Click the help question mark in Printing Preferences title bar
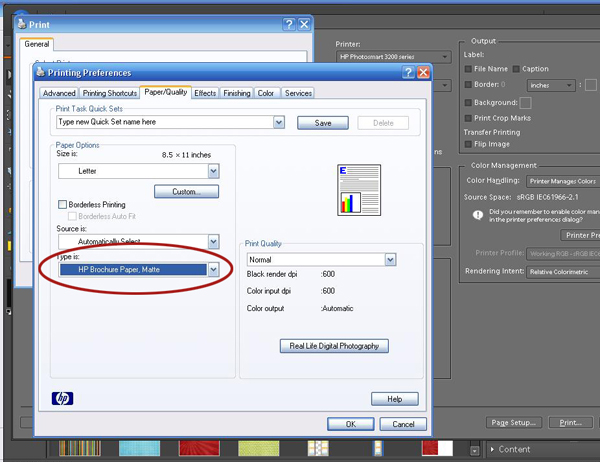600x462 pixels. click(408, 72)
